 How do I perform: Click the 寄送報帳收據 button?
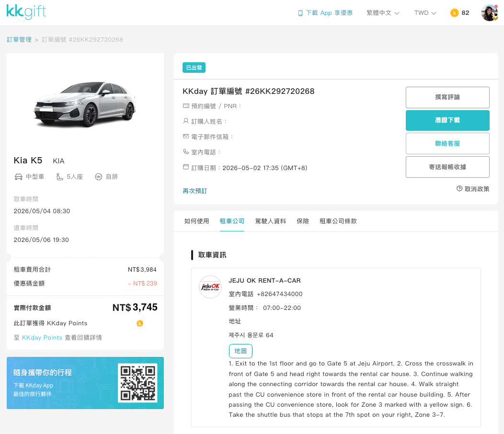(x=447, y=167)
